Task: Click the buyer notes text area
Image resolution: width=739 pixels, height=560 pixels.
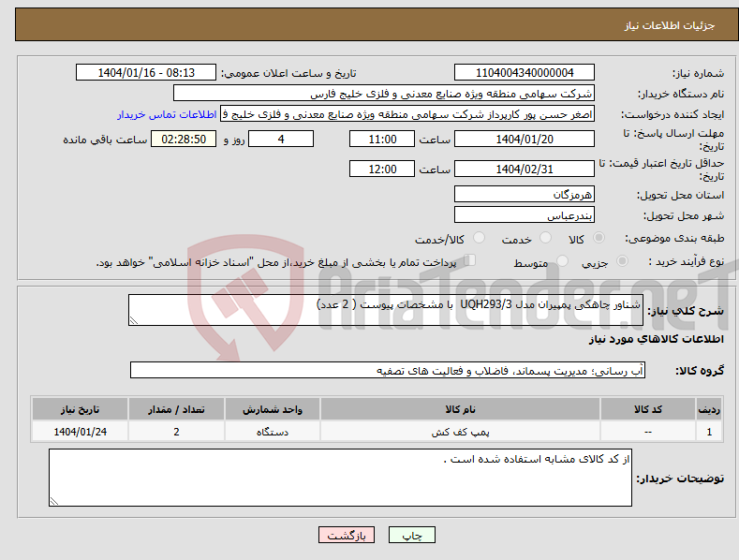Action: [340, 478]
